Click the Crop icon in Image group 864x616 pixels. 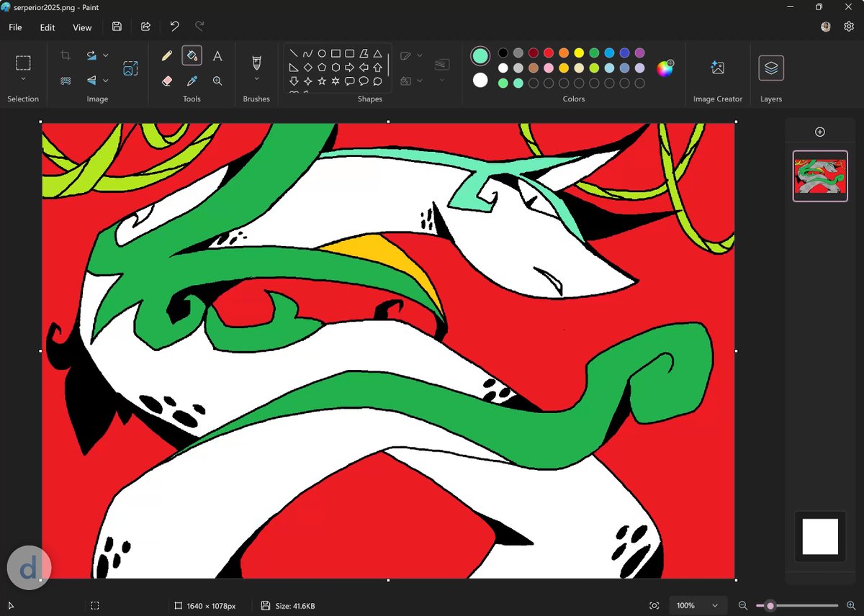click(x=66, y=55)
